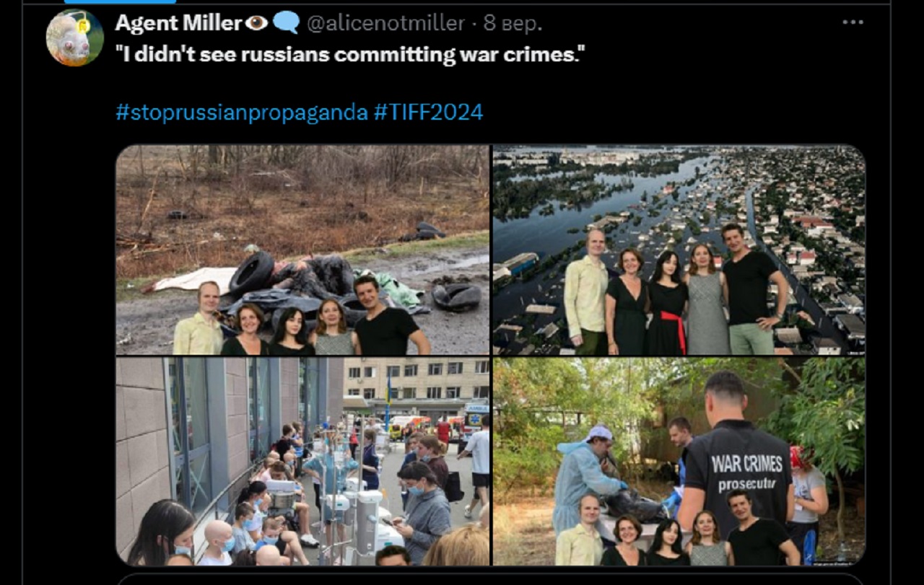Visit the @alicenotmiller handle
This screenshot has height=585, width=924.
point(385,24)
